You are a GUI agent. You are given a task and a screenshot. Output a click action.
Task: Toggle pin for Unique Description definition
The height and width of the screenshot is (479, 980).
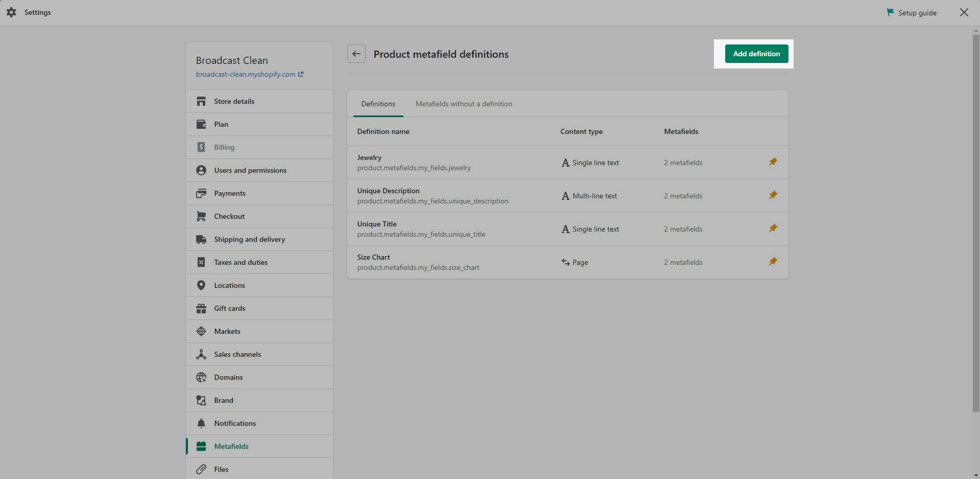tap(773, 195)
